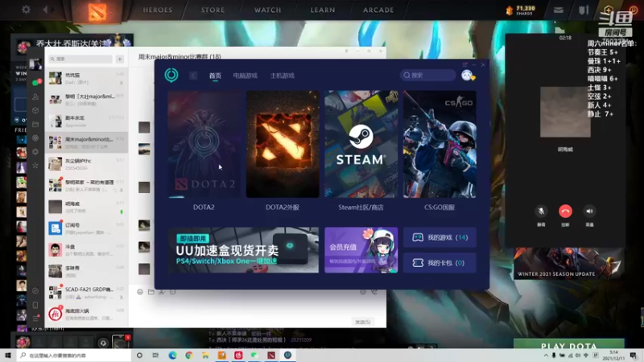Open 我的游戏 (14) button
This screenshot has width=644, height=362.
440,237
